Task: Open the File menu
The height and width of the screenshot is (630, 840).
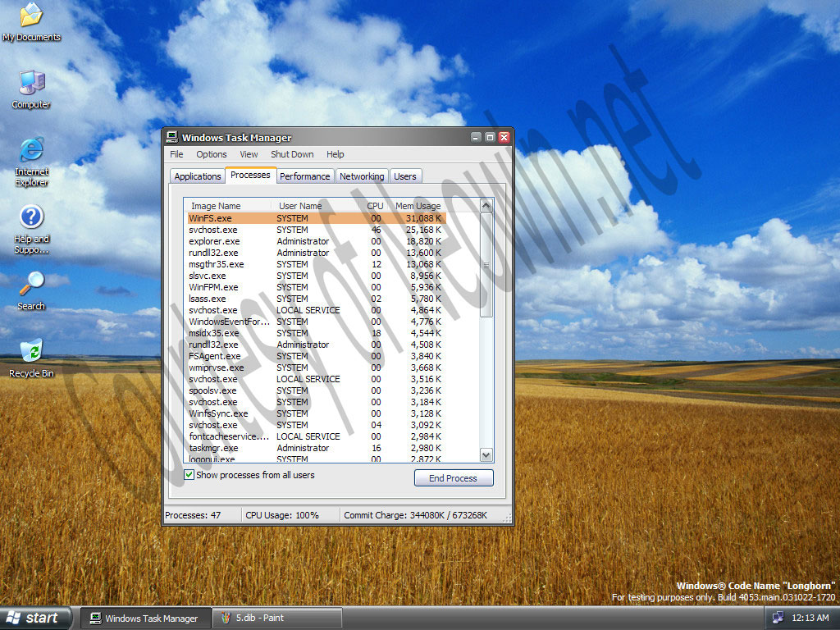Action: click(x=176, y=154)
